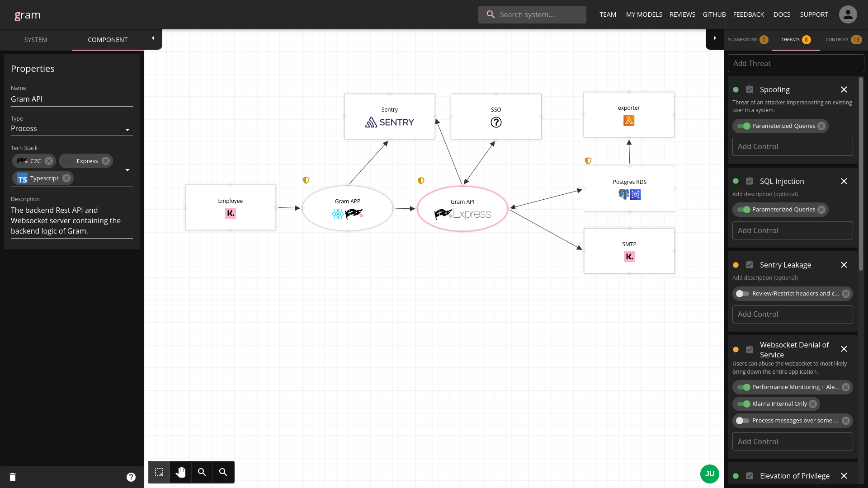Remove the Typescript tech stack chip
868x488 pixels.
(66, 178)
